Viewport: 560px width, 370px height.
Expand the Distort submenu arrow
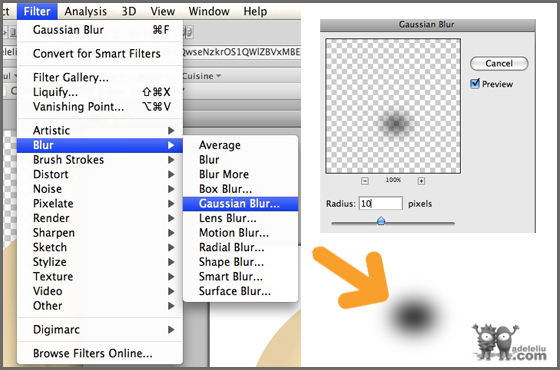pos(171,174)
